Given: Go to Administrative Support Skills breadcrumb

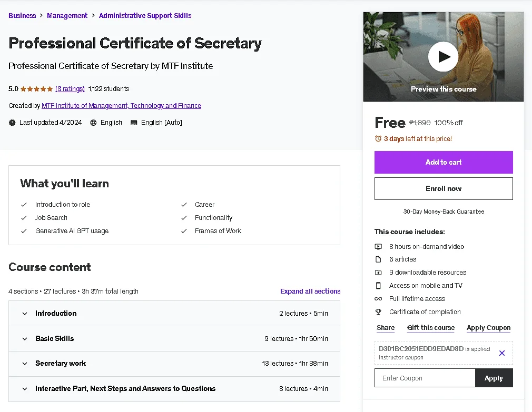Looking at the screenshot, I should point(145,16).
